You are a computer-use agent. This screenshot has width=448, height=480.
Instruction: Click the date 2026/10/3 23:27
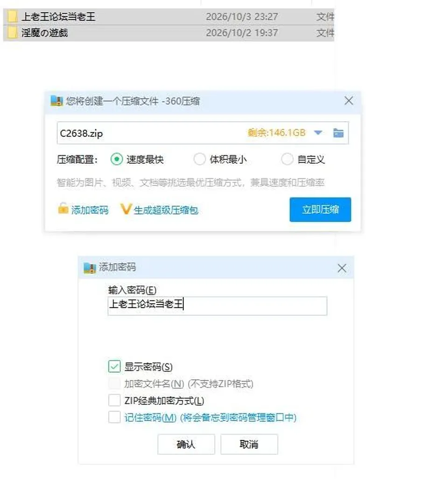pos(242,16)
